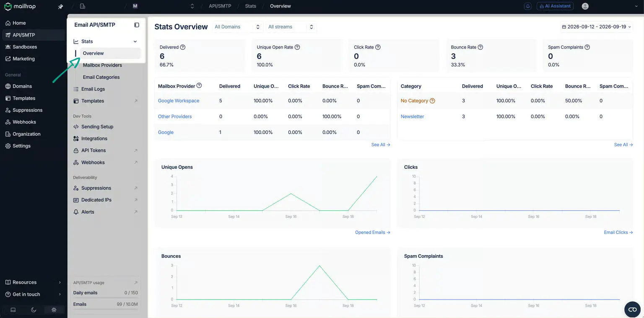The image size is (644, 318).
Task: Expand the Resources menu
Action: (x=34, y=282)
